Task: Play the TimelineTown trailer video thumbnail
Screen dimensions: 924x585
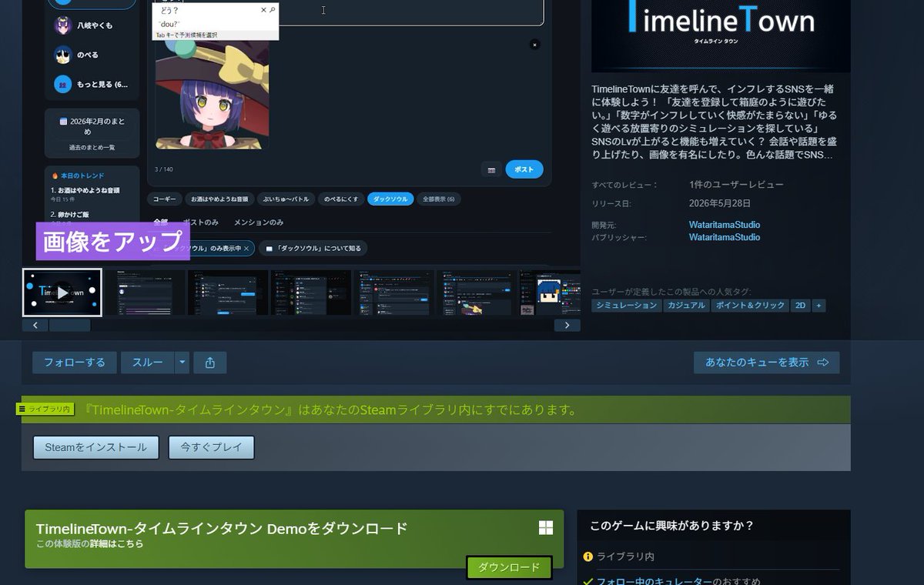Action: [x=62, y=292]
